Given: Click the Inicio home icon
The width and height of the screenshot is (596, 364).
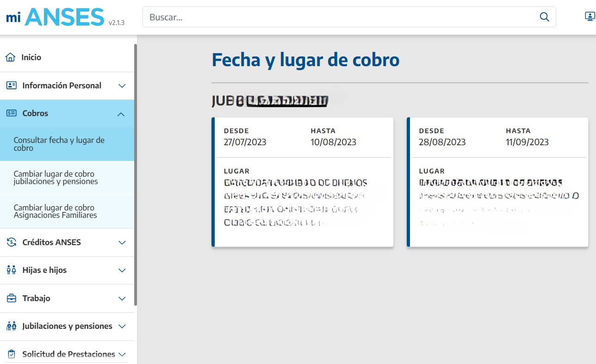Looking at the screenshot, I should [10, 57].
